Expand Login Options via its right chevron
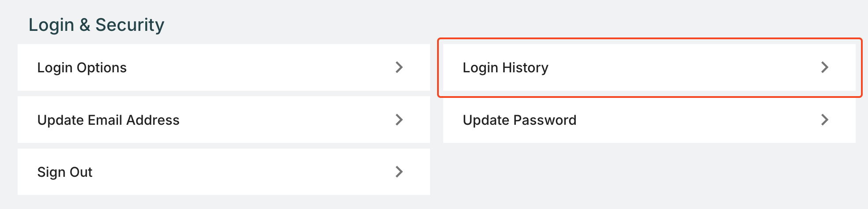This screenshot has width=868, height=209. tap(399, 67)
